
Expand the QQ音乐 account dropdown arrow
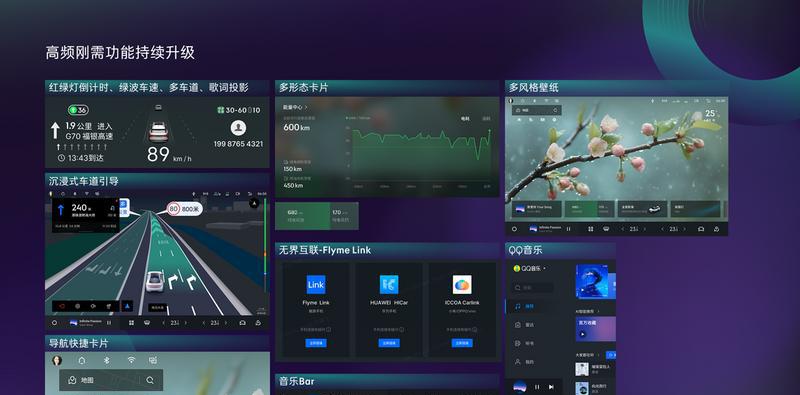544,268
